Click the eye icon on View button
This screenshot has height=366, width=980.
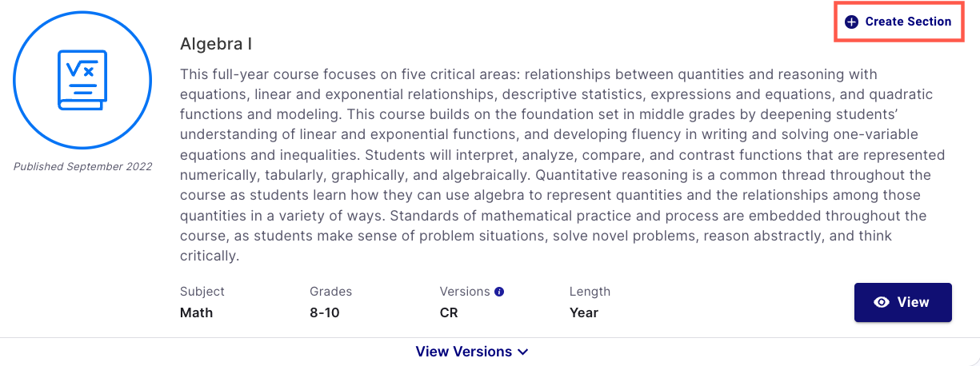(x=882, y=302)
